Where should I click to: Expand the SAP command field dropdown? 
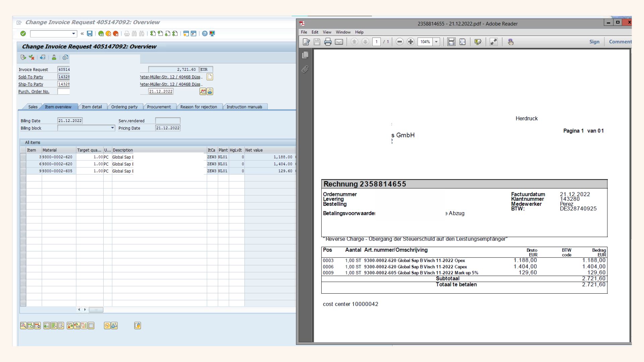pyautogui.click(x=74, y=34)
